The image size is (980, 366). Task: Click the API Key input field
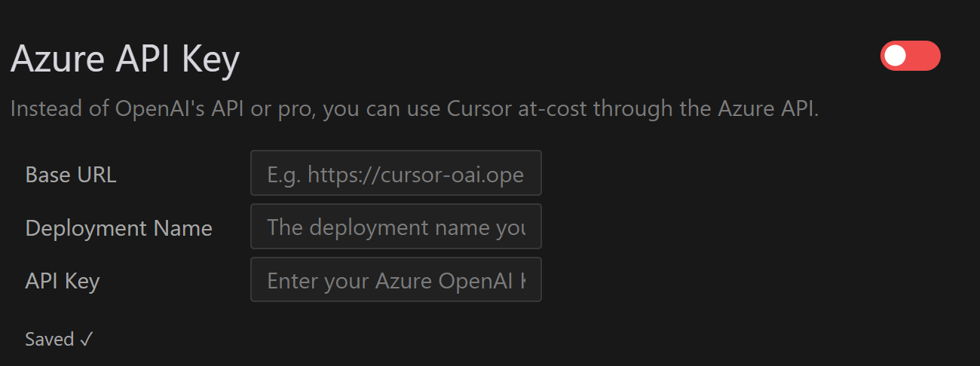[x=396, y=279]
